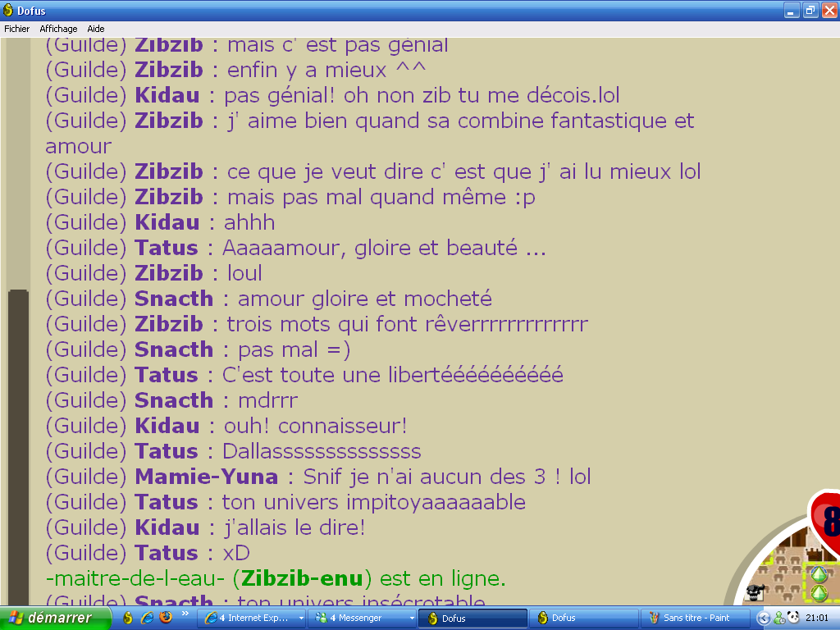Image resolution: width=840 pixels, height=630 pixels.
Task: Open the Affichage menu
Action: (x=58, y=29)
